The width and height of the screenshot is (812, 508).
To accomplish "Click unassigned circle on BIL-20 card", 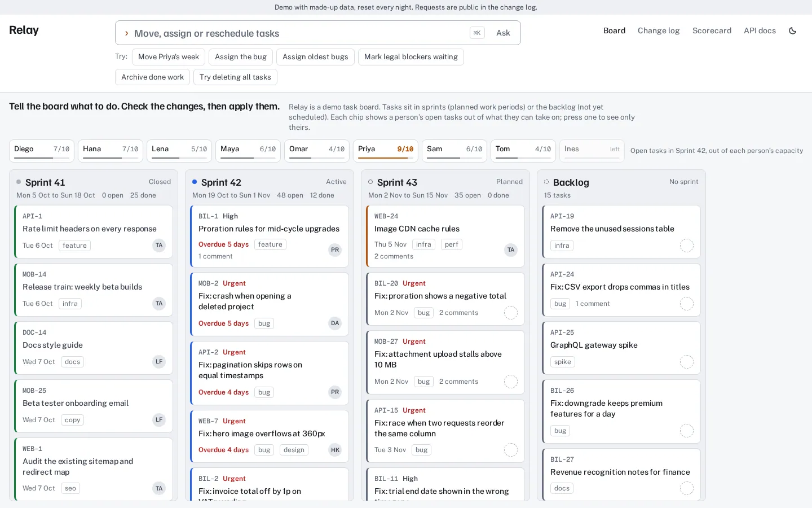I will pyautogui.click(x=511, y=313).
